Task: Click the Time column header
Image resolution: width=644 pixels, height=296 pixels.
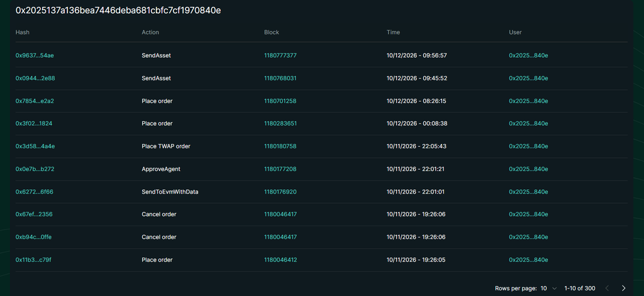Action: [x=393, y=32]
